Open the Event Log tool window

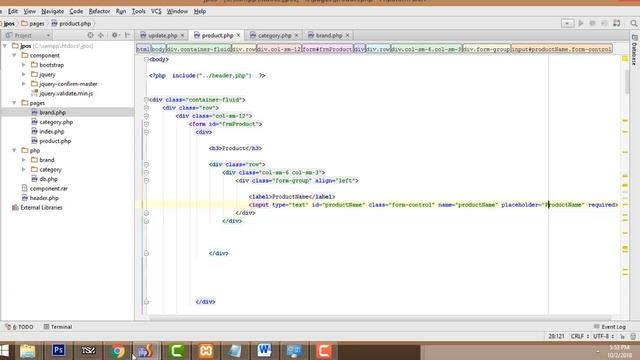pyautogui.click(x=610, y=327)
